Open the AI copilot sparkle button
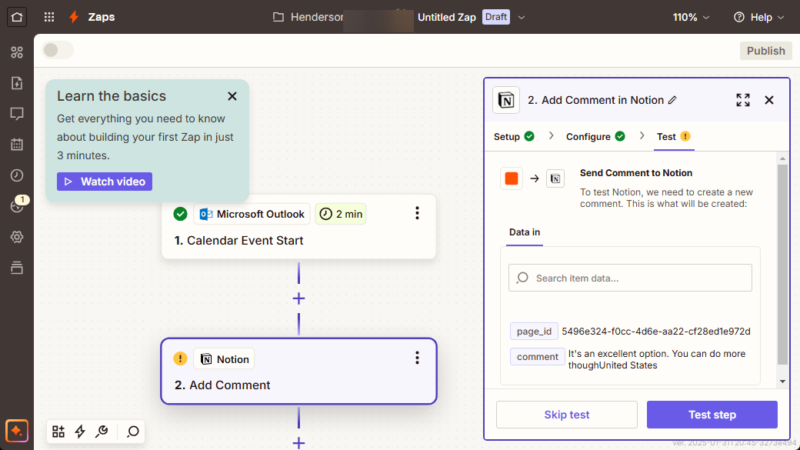Image resolution: width=800 pixels, height=450 pixels. click(x=16, y=431)
